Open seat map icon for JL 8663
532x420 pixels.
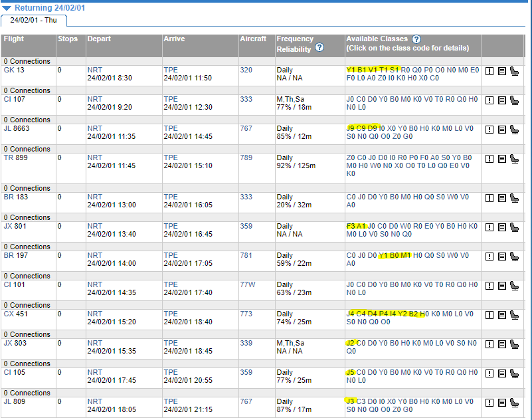[515, 130]
